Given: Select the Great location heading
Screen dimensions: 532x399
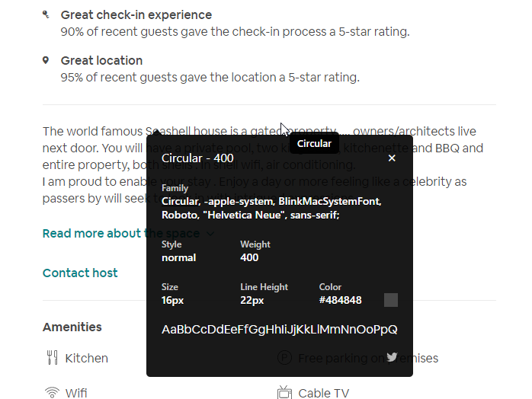Looking at the screenshot, I should 101,60.
